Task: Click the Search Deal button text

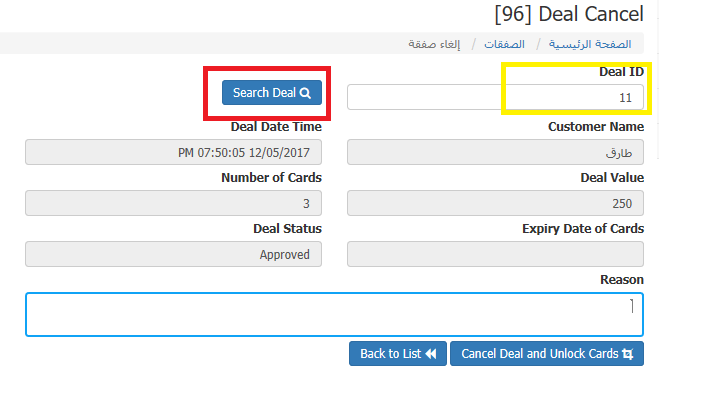Action: (x=264, y=93)
